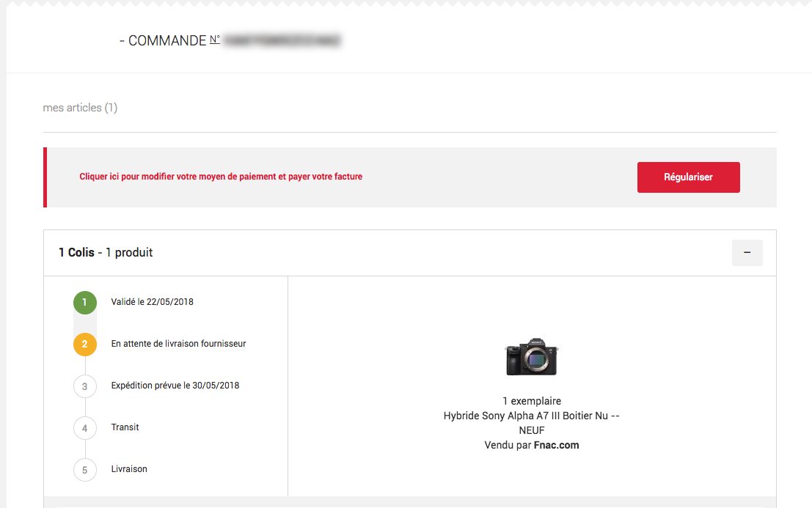Select the step 3 circle indicator
Viewport: 812px width, 508px height.
(85, 386)
